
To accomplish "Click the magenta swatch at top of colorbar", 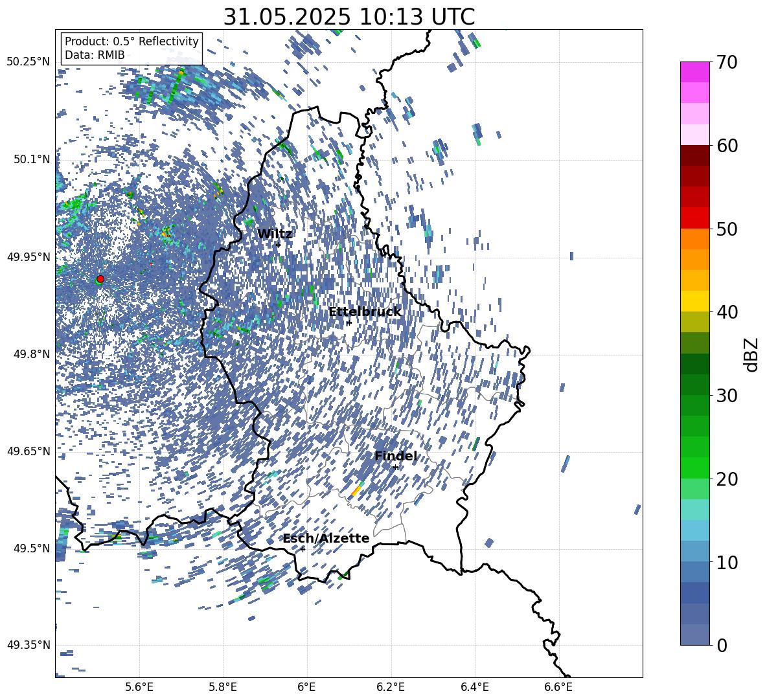I will tap(694, 72).
